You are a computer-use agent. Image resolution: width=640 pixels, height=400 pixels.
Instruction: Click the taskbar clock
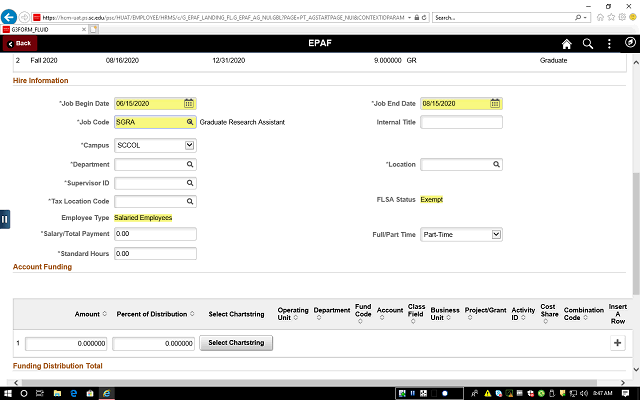point(602,393)
